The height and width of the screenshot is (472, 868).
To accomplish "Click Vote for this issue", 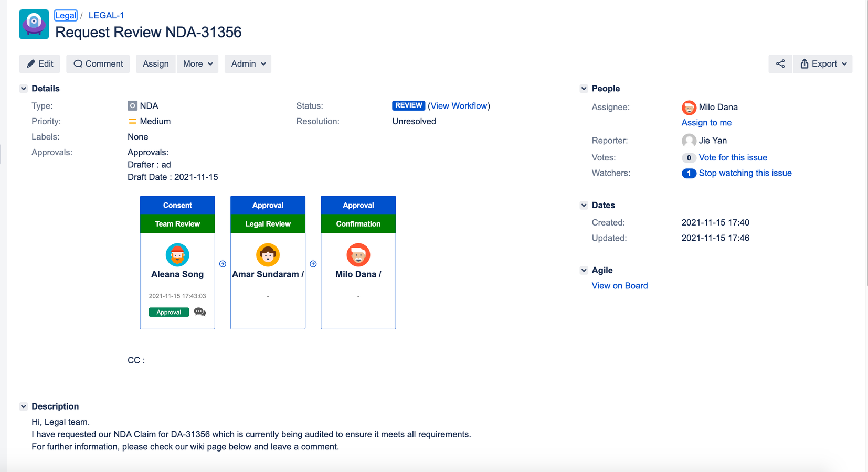I will tap(733, 158).
